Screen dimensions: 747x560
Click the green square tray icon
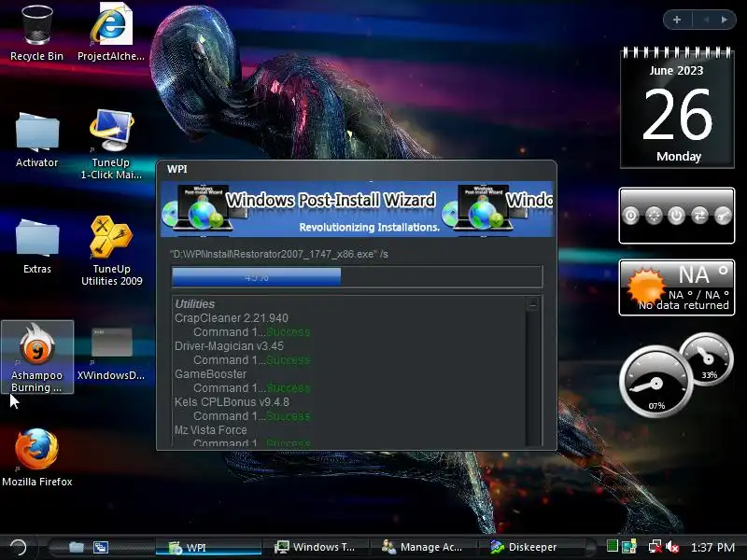[x=613, y=547]
